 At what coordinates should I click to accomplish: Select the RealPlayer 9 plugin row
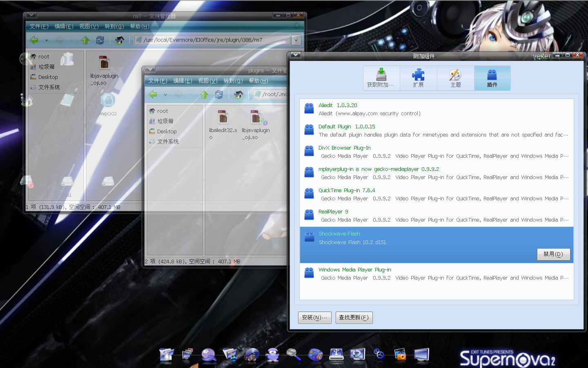click(437, 216)
